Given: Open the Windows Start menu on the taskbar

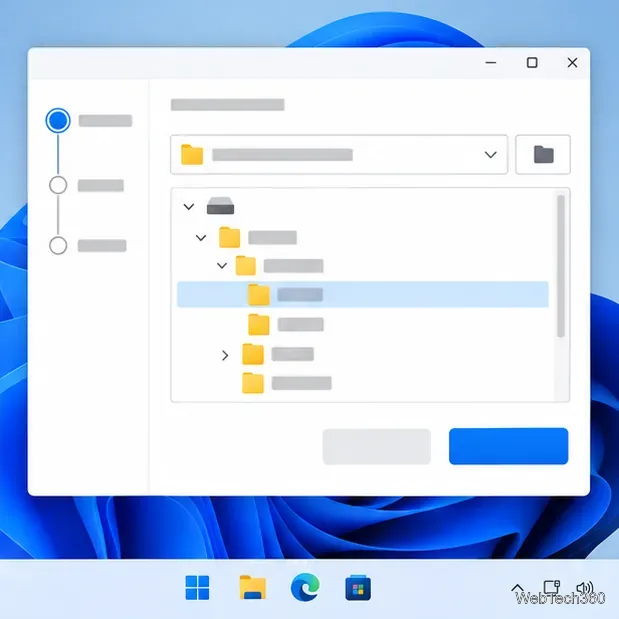Looking at the screenshot, I should coord(197,587).
